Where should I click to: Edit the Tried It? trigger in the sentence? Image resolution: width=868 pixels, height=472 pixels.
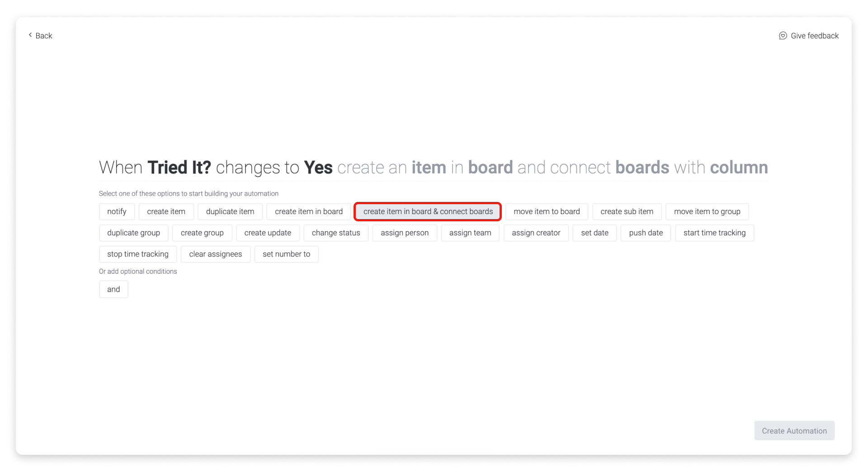pyautogui.click(x=180, y=167)
